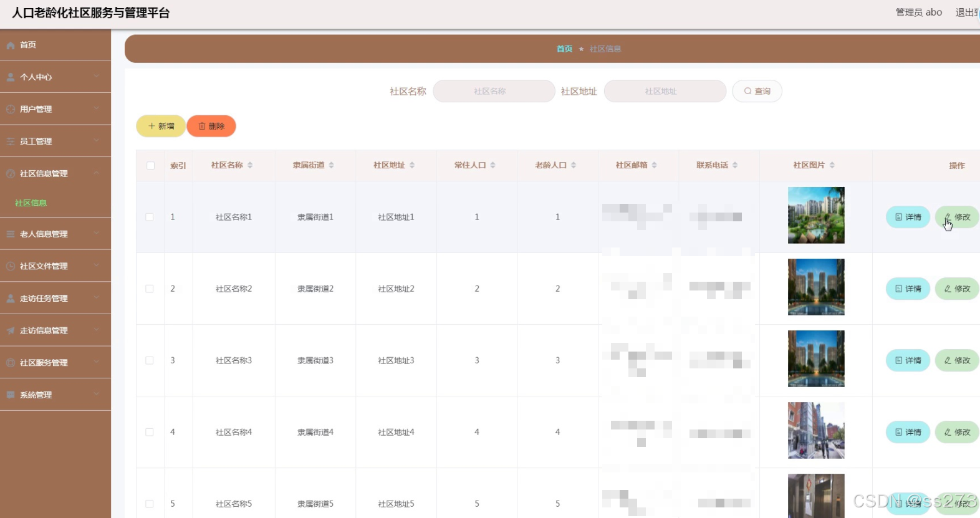Check the box for row 社区名称2
This screenshot has height=518, width=980.
pyautogui.click(x=150, y=289)
